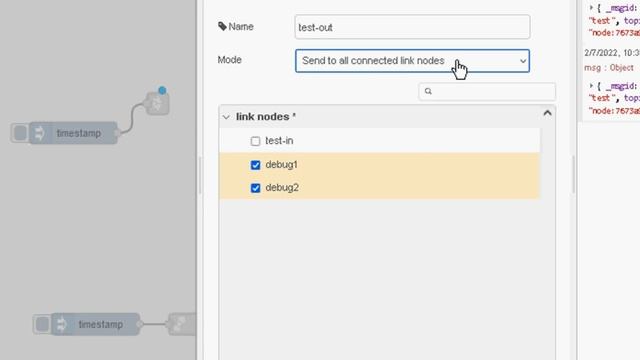Trigger the upper timestamp inject button
640x360 pixels.
tap(20, 133)
